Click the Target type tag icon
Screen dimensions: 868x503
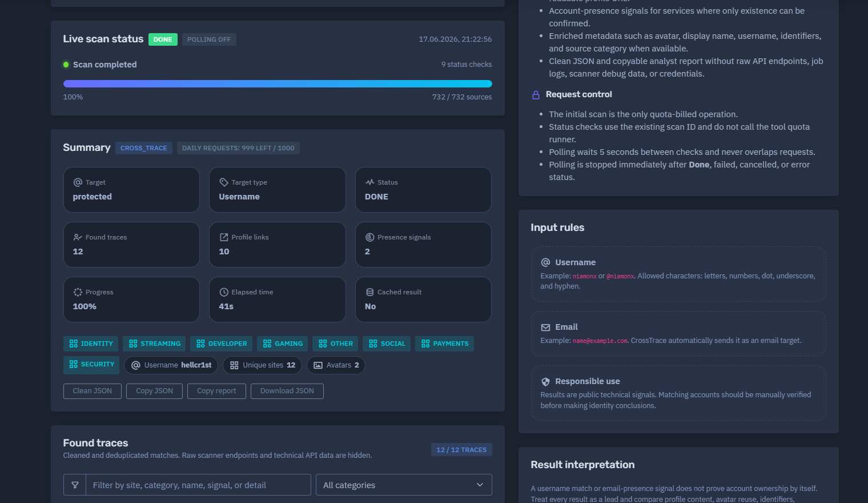tap(224, 182)
